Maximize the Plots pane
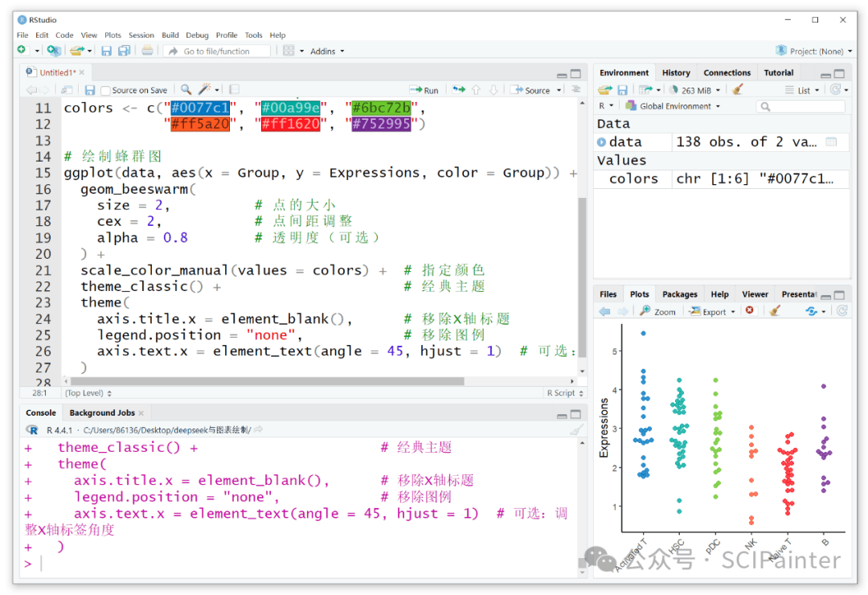The image size is (868, 595). pyautogui.click(x=839, y=295)
